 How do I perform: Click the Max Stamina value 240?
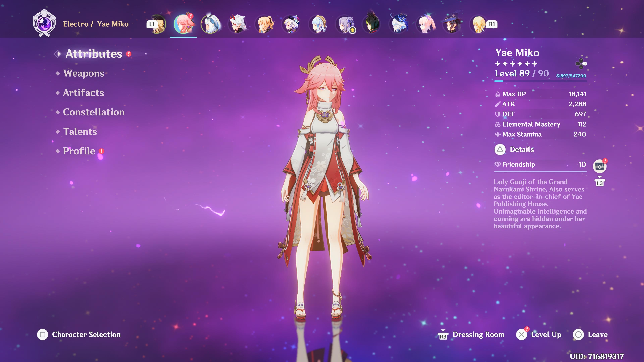point(580,134)
